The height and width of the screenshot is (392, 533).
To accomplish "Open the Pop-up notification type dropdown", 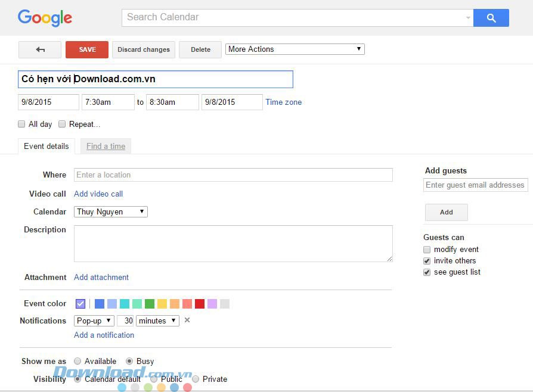I will pos(94,321).
